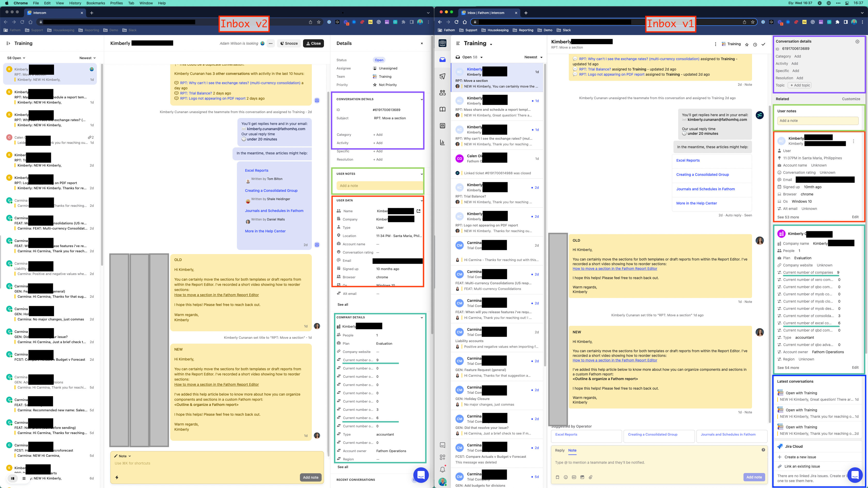
Task: Open the Support bookmark folder in v1 window
Action: coord(468,30)
